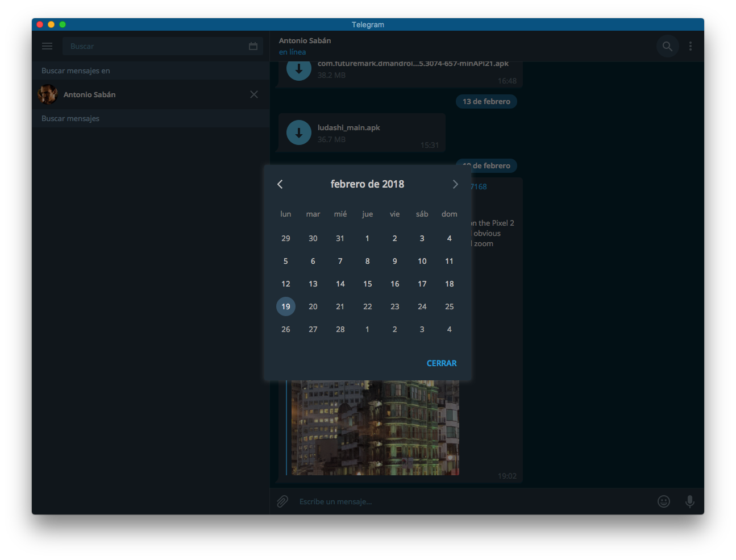Choose February 25 in the calendar
Viewport: 736px width, 560px height.
pos(449,306)
